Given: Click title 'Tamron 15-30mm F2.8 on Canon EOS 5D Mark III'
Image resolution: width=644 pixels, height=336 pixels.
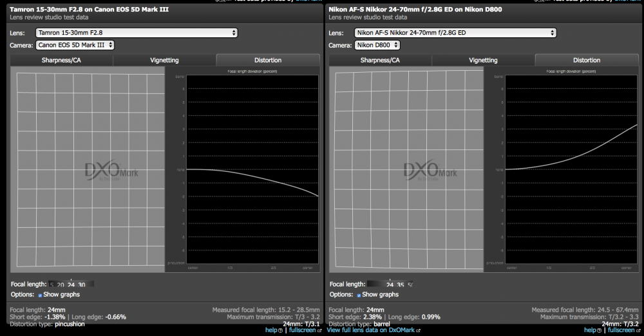Looking at the screenshot, I should point(89,9).
